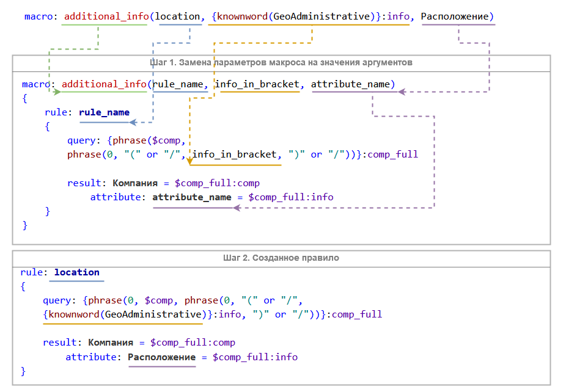Select "{knownword(GeoAdministrative)}:info," in the Step 2 query
Viewport: 577px width, 392px height.
pyautogui.click(x=144, y=314)
